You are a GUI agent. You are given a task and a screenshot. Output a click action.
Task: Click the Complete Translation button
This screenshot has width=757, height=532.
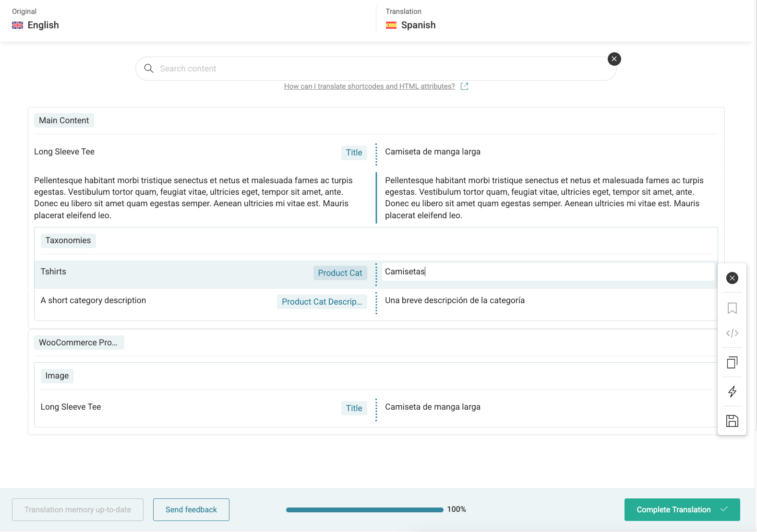coord(682,509)
